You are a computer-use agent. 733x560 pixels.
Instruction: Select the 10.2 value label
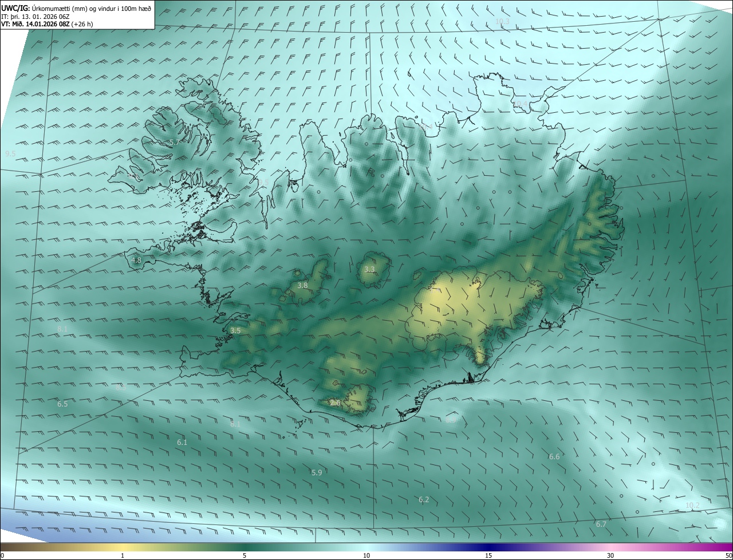pyautogui.click(x=692, y=506)
